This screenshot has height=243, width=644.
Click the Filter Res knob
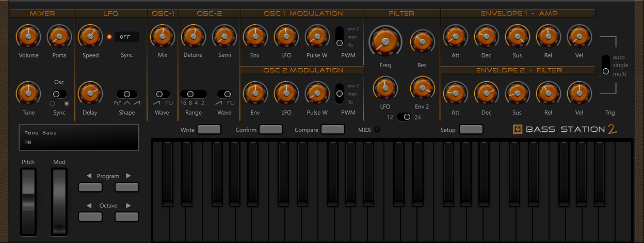pyautogui.click(x=422, y=41)
